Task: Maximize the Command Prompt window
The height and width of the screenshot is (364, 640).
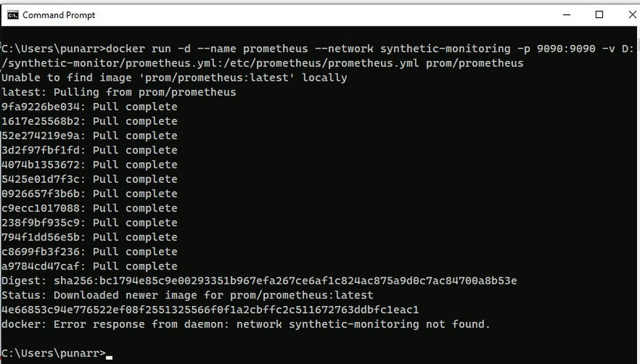Action: (599, 15)
